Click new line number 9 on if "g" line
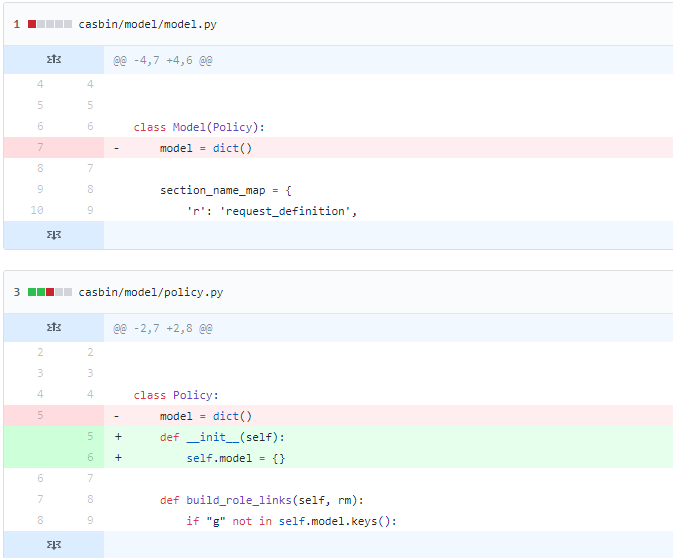The image size is (673, 558). point(90,520)
